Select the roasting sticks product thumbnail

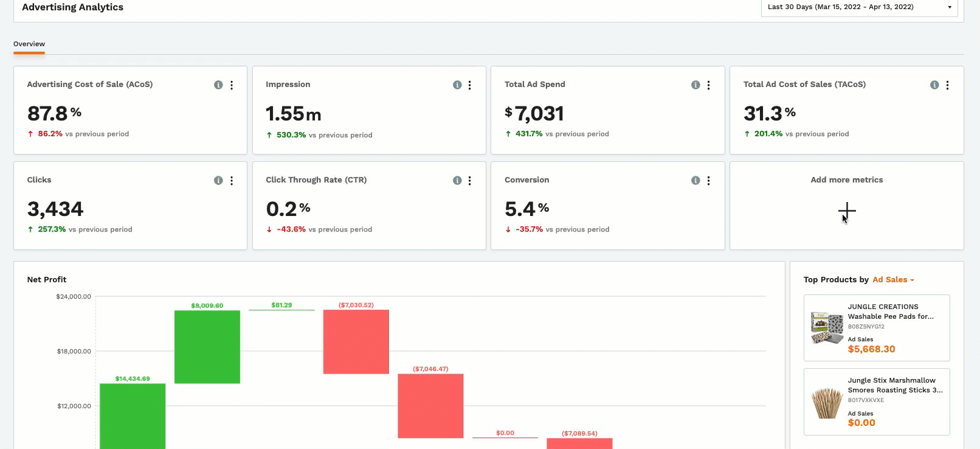click(827, 403)
